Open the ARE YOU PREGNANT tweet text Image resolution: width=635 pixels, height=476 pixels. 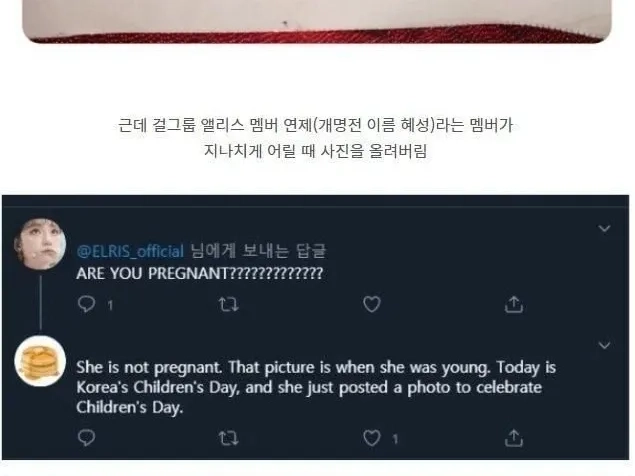pyautogui.click(x=200, y=273)
